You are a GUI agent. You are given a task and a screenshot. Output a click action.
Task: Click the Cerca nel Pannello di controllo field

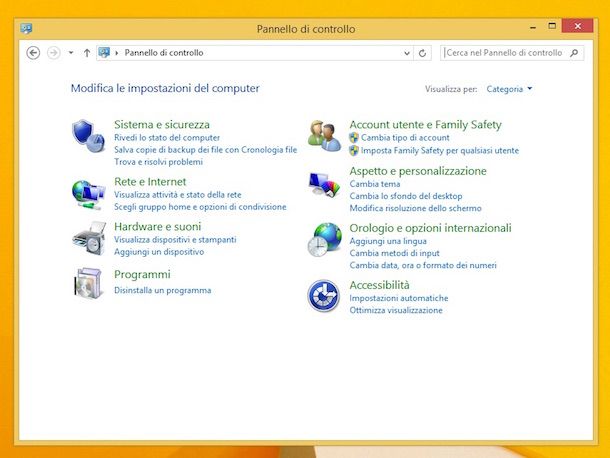505,53
